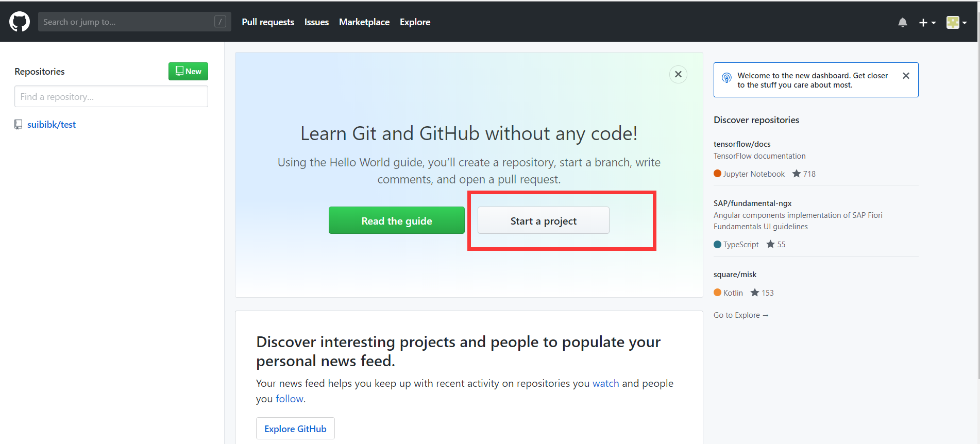Open the SAP/fundamental-ngx repository
Screen dimensions: 980x444
tap(752, 203)
